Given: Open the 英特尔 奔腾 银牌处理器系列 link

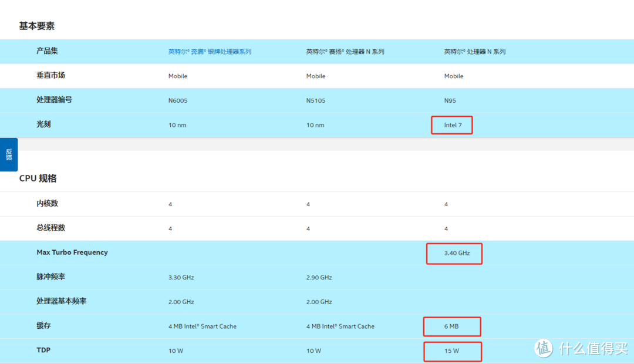Looking at the screenshot, I should point(210,52).
